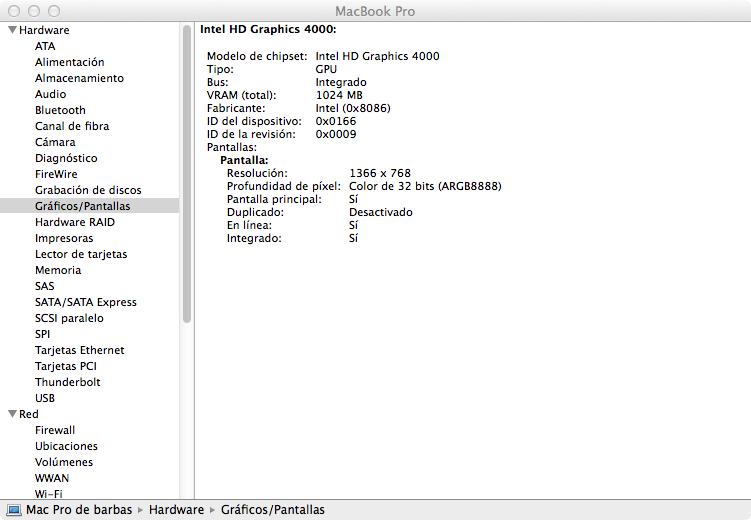Open the Hardware RAID entry
The width and height of the screenshot is (751, 520).
click(x=75, y=222)
